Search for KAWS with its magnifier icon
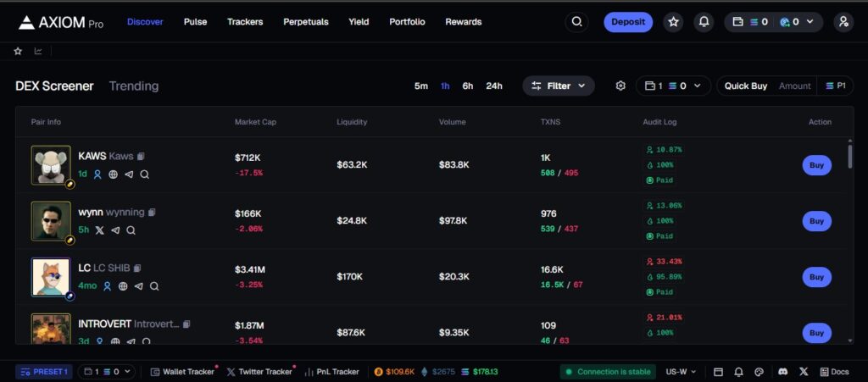The width and height of the screenshot is (868, 382). (144, 174)
